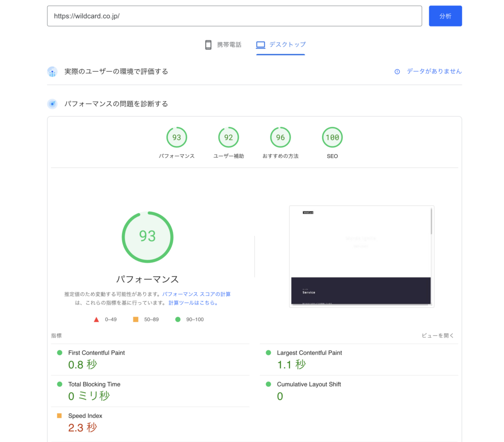Click the Total Blocking Time label

pyautogui.click(x=94, y=384)
